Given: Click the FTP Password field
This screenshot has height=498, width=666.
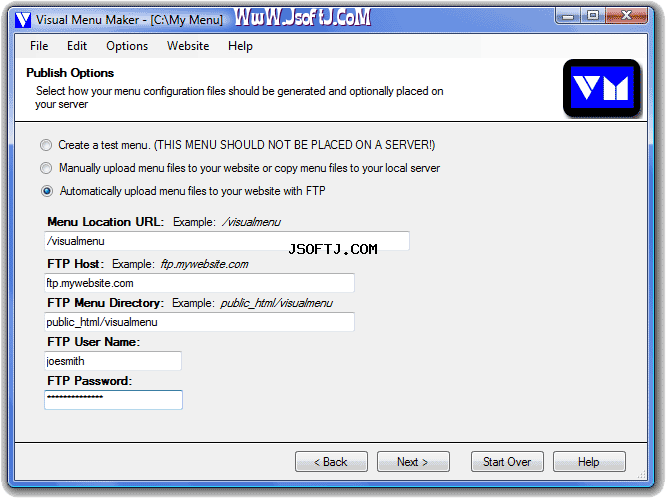Looking at the screenshot, I should pyautogui.click(x=113, y=400).
